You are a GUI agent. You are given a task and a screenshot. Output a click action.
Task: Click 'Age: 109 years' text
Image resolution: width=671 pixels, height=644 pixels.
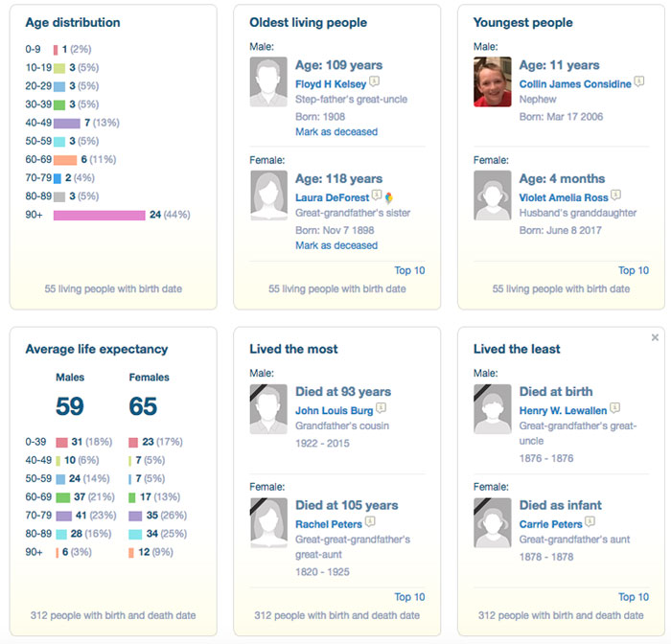point(339,65)
